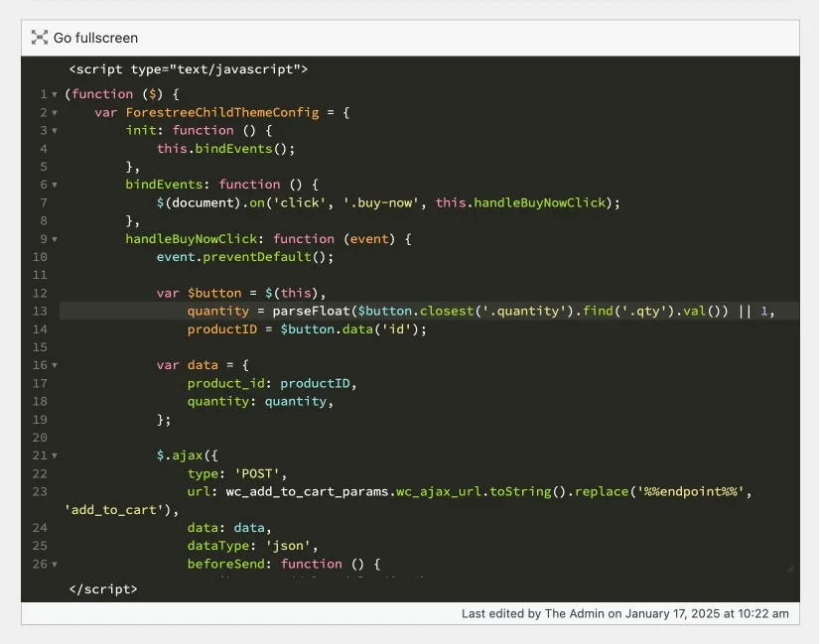Collapse handleBuyNowClick fold arrow at line 9
This screenshot has height=644, width=819.
tap(55, 240)
